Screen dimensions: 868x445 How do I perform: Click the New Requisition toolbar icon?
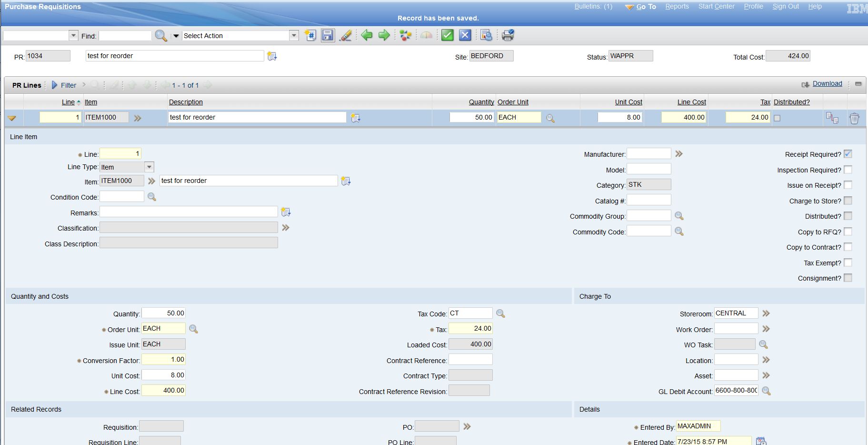point(310,35)
